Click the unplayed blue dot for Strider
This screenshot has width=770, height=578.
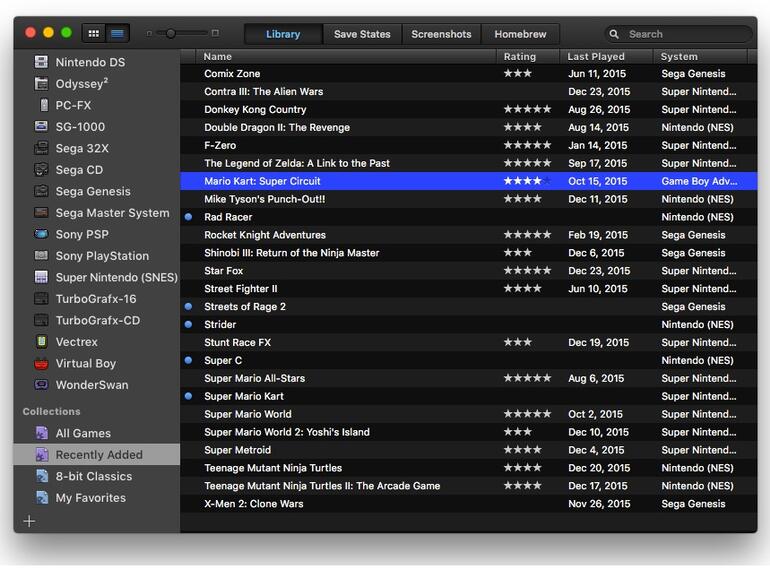tap(188, 324)
